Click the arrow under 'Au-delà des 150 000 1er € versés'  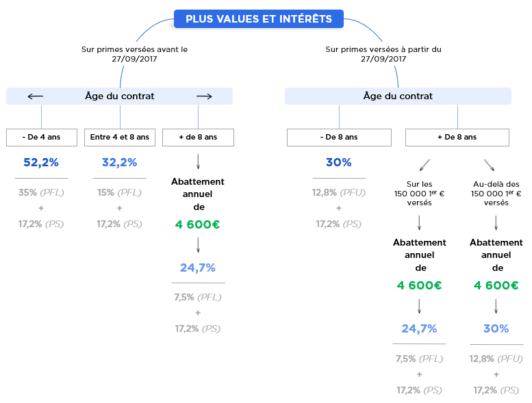pyautogui.click(x=496, y=222)
